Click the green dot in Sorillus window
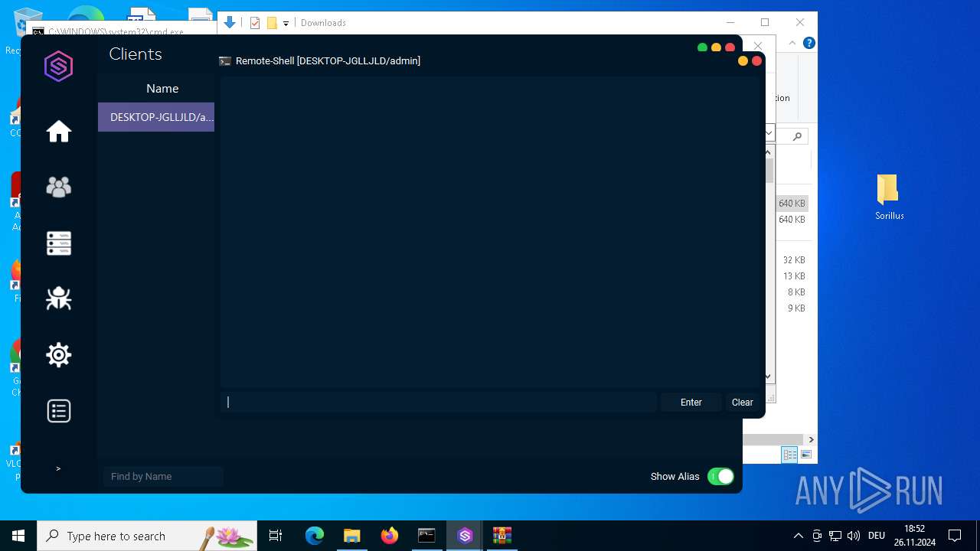The width and height of the screenshot is (980, 551). click(x=702, y=47)
